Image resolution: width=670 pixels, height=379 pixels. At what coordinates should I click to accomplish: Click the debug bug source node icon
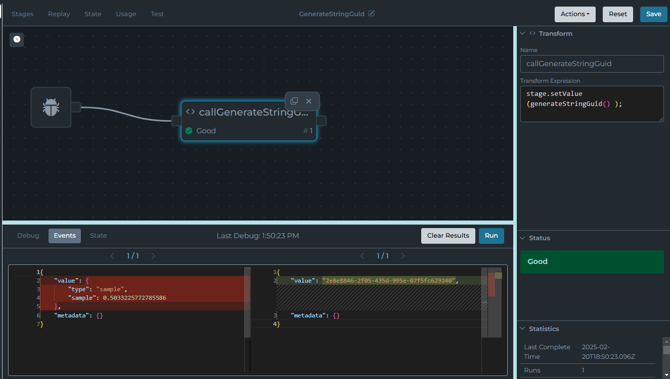(51, 107)
